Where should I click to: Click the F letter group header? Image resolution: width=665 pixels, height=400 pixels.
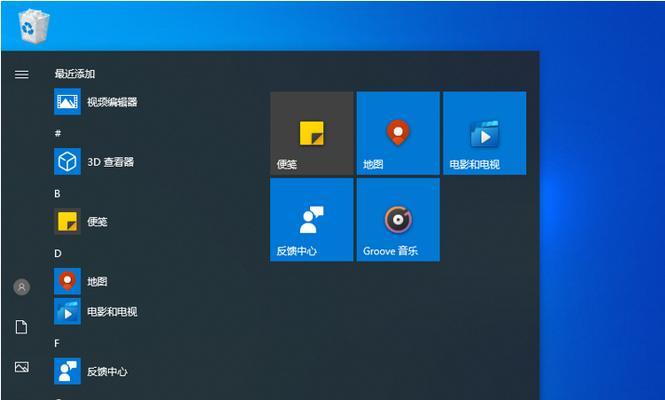(57, 343)
